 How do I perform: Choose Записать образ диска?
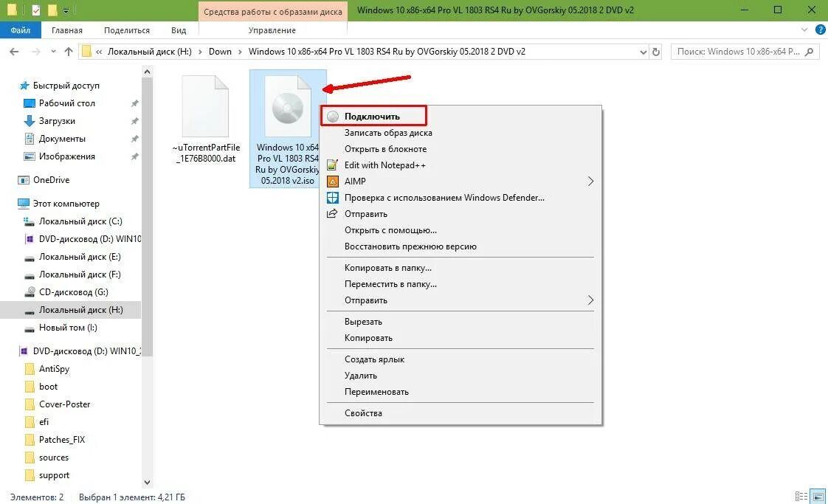click(388, 133)
